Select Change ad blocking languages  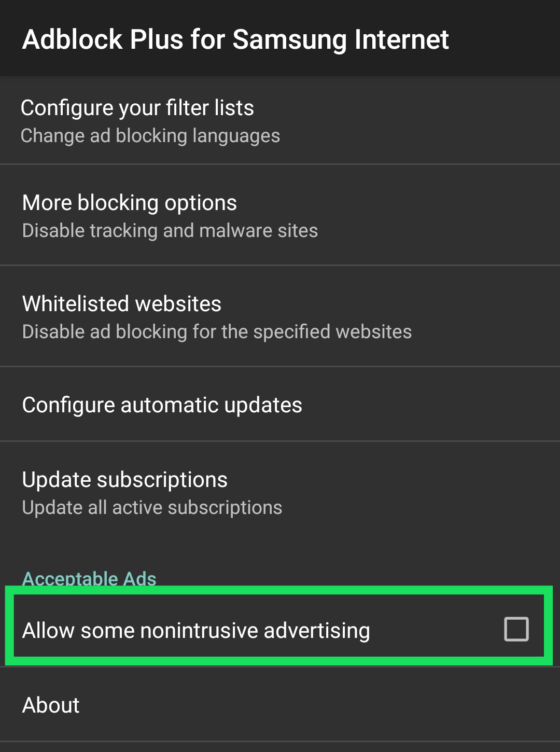[150, 135]
